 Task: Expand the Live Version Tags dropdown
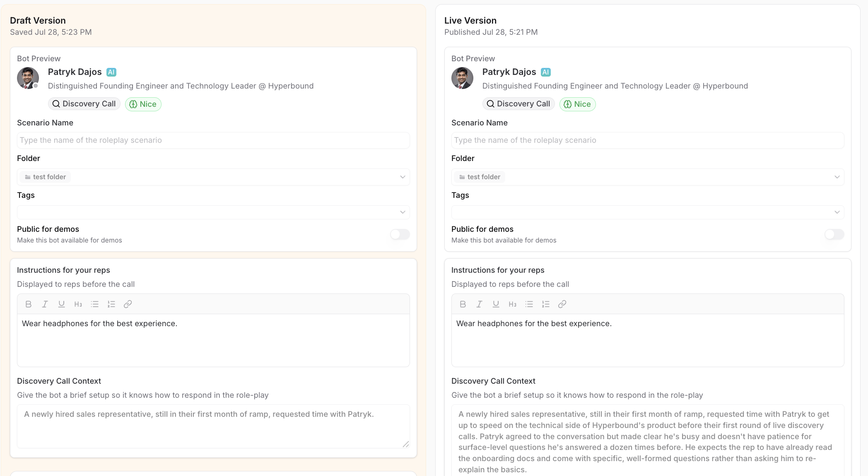pos(648,212)
